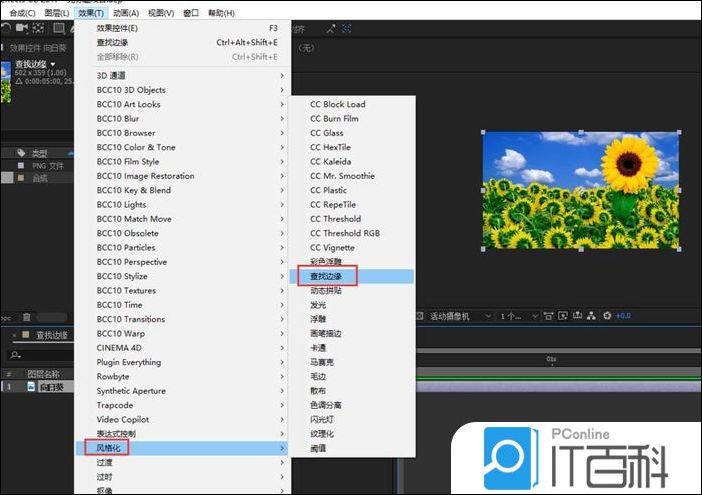Expand the CINEMA 4D submenu

point(183,348)
